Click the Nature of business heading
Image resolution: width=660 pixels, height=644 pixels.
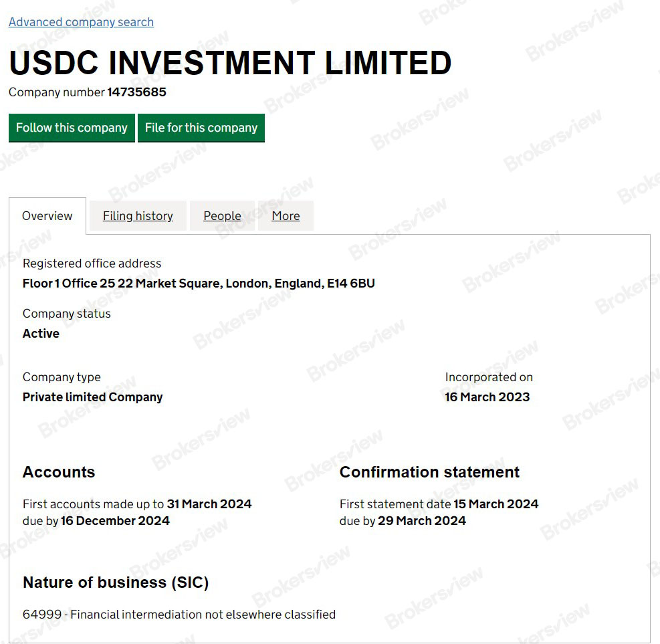point(115,582)
